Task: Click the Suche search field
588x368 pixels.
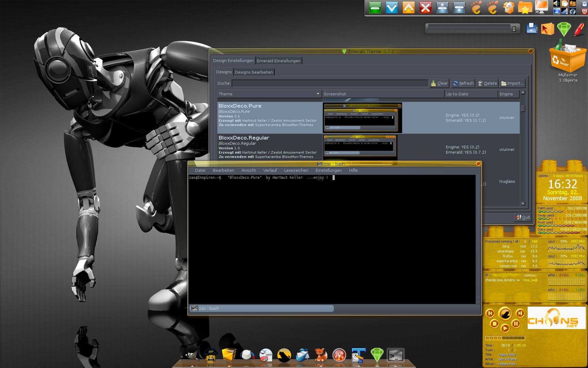Action: pyautogui.click(x=330, y=83)
